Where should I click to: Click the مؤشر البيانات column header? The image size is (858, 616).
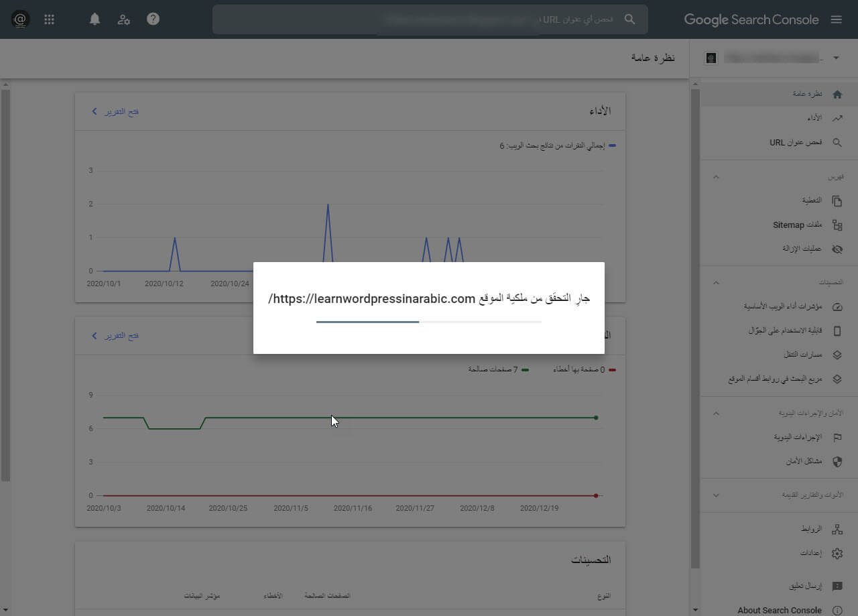tap(202, 596)
